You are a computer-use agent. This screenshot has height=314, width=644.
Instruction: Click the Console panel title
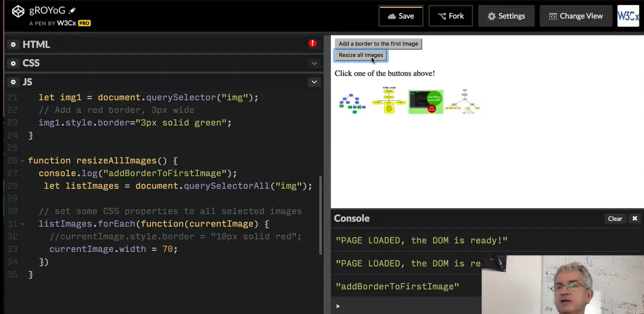(352, 219)
